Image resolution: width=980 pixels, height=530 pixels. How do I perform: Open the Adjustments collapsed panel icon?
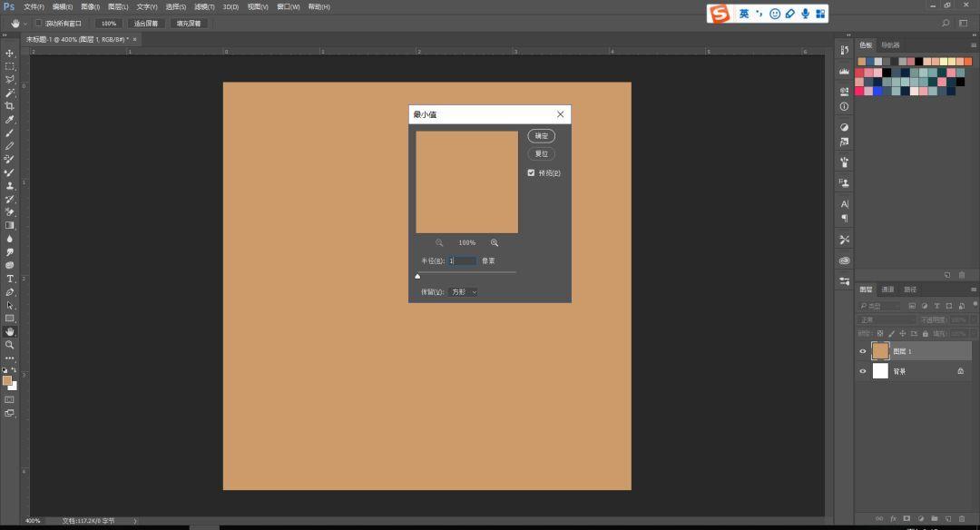tap(845, 127)
